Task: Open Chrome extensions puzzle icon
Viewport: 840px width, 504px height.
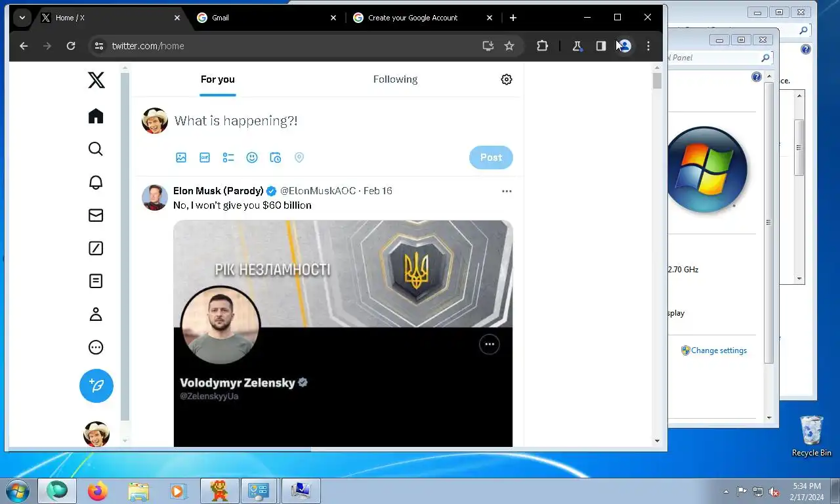Action: coord(542,46)
